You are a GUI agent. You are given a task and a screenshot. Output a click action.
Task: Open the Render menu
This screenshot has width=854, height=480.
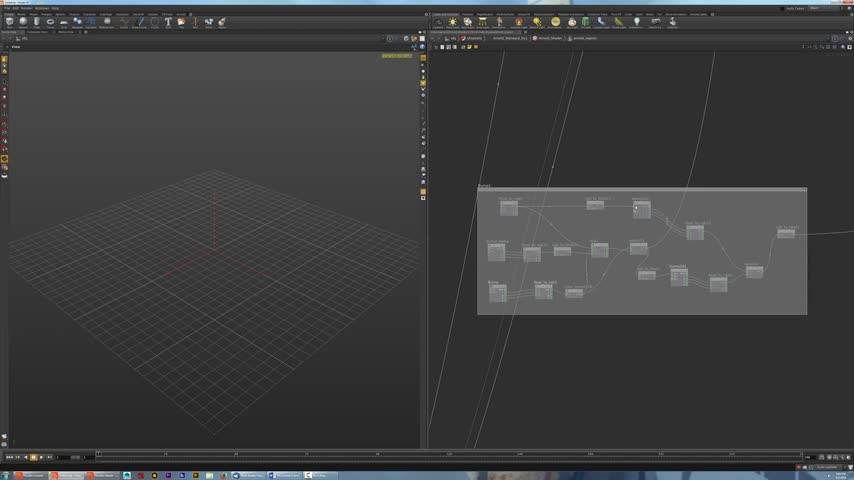coord(27,8)
